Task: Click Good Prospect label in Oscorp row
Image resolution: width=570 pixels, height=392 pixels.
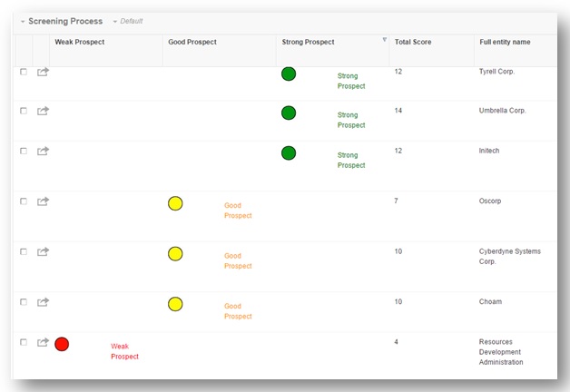Action: pyautogui.click(x=238, y=211)
